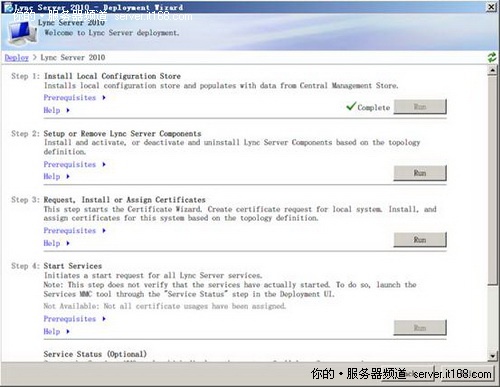Open Help link under Step 4
This screenshot has height=387, width=500.
coord(52,331)
